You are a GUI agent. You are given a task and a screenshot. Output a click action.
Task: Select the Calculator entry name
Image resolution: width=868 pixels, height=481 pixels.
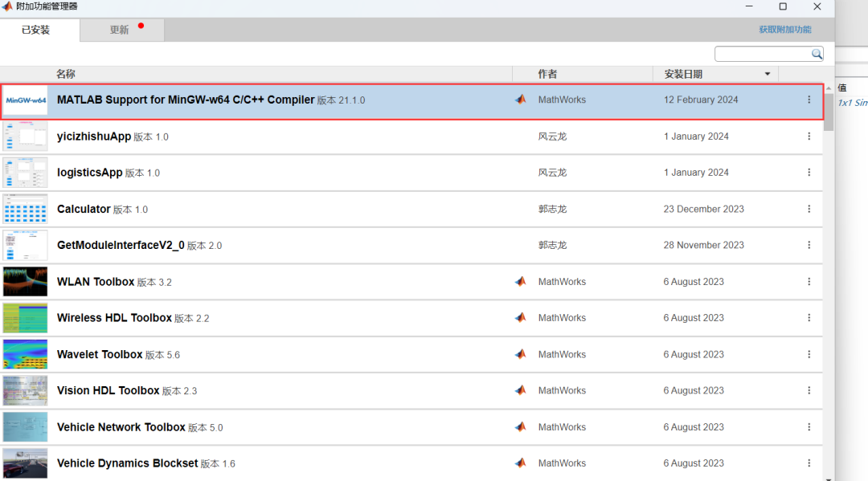(x=84, y=209)
